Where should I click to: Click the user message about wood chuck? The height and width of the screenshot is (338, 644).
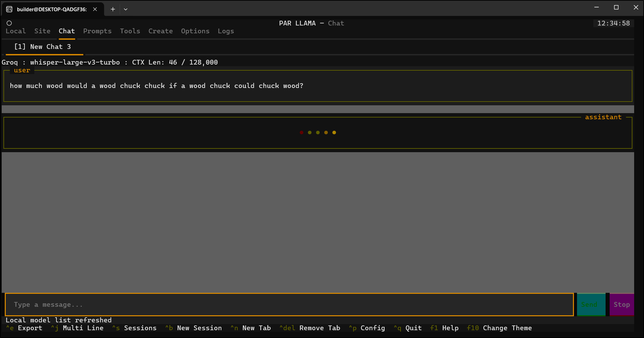pos(156,86)
